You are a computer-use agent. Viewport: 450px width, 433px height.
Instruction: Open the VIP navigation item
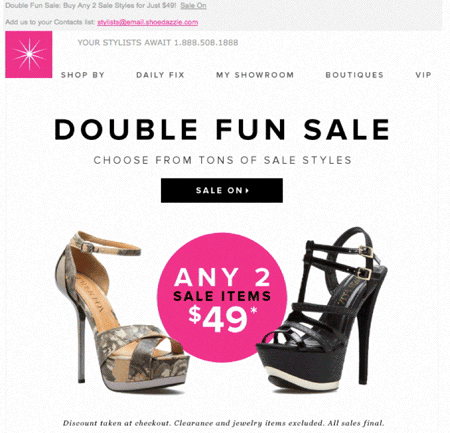[x=423, y=75]
